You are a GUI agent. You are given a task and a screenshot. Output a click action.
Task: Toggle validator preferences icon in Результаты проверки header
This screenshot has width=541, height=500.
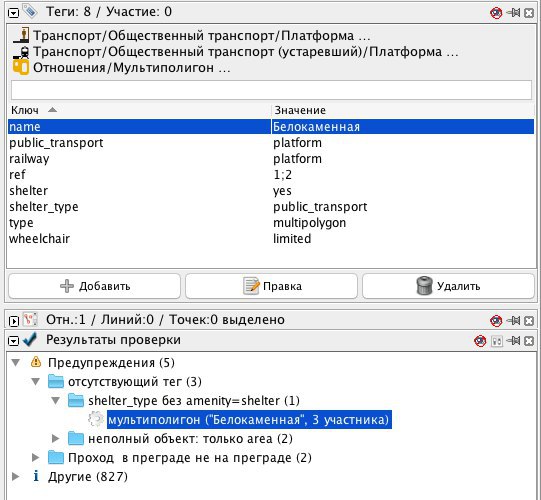[x=497, y=341]
